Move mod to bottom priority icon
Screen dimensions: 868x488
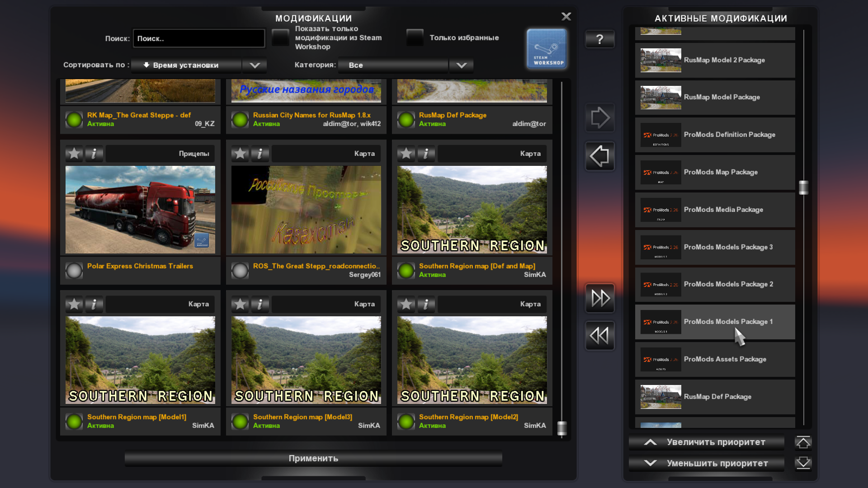[x=803, y=463]
